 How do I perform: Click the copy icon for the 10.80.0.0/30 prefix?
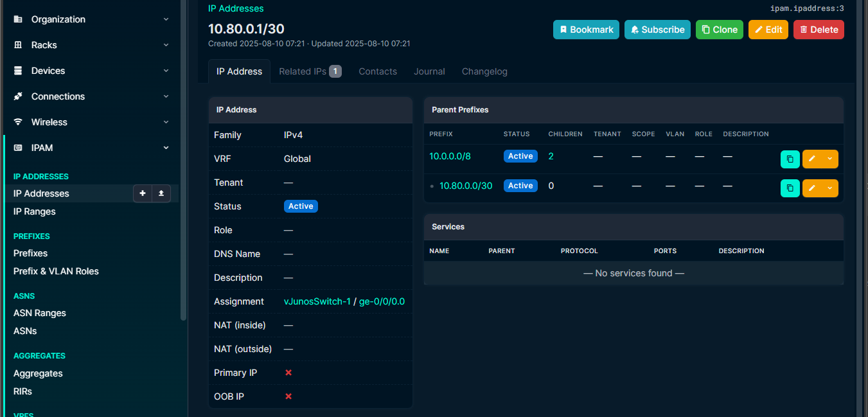[x=790, y=188]
